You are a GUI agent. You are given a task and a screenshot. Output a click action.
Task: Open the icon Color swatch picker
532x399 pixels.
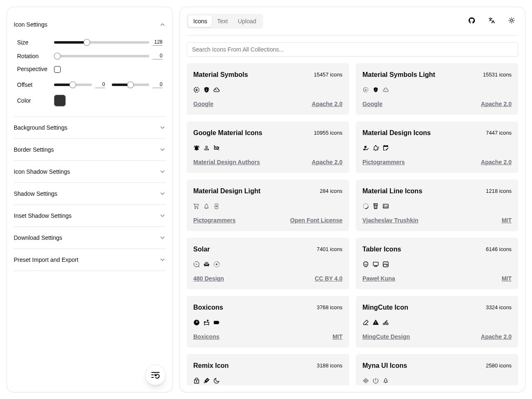(60, 101)
